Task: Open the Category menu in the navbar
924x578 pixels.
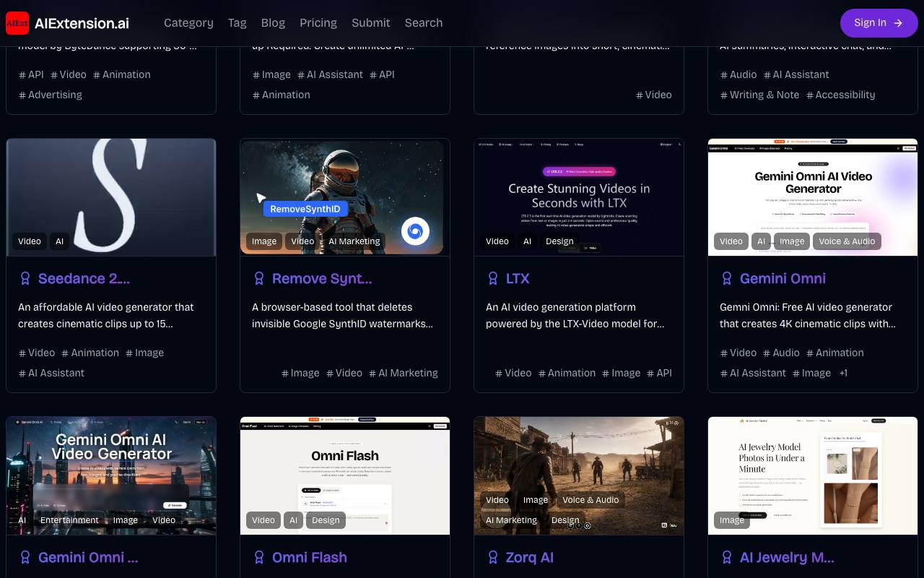Action: pos(188,23)
